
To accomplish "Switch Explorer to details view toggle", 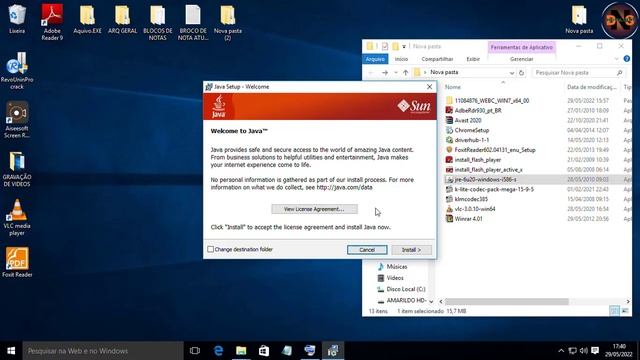I will [x=614, y=311].
